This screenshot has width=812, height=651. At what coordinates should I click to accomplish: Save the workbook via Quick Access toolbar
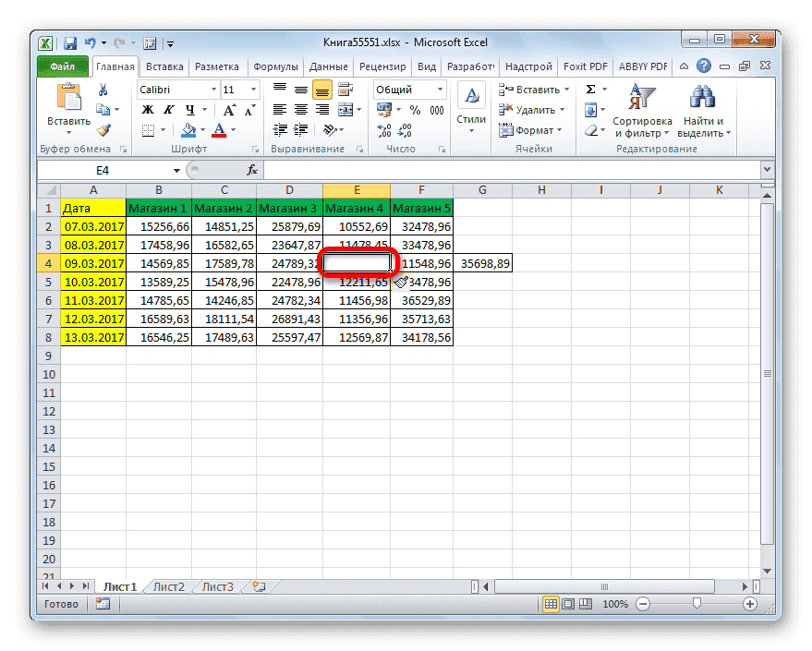(x=69, y=42)
